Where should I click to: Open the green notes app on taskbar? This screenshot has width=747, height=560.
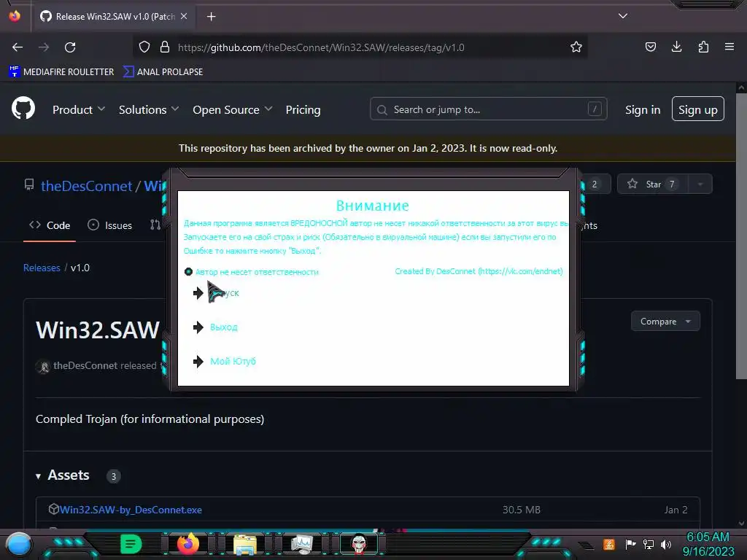point(131,544)
